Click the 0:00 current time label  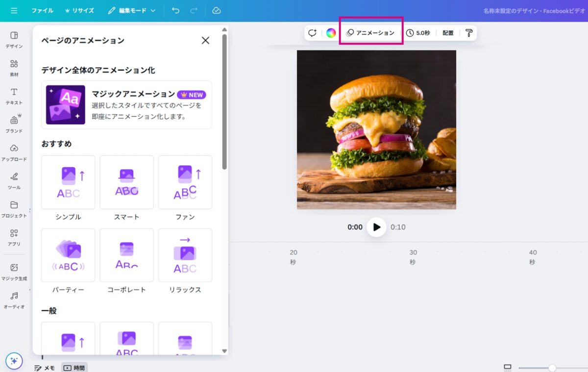[355, 227]
